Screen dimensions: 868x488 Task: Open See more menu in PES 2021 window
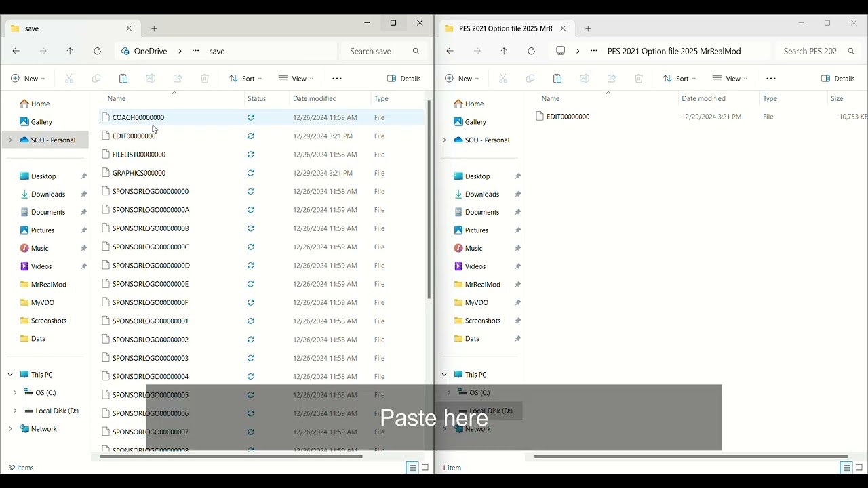pos(771,79)
